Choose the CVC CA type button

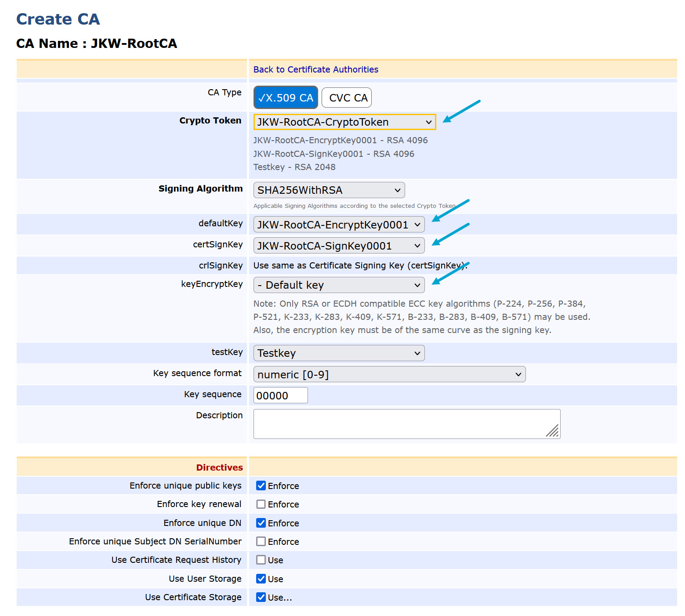(x=347, y=98)
